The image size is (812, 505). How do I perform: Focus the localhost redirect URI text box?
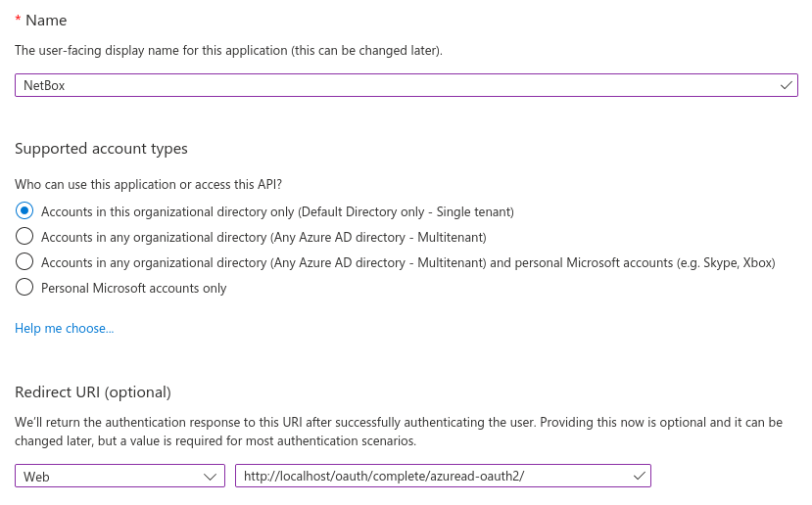(431, 477)
